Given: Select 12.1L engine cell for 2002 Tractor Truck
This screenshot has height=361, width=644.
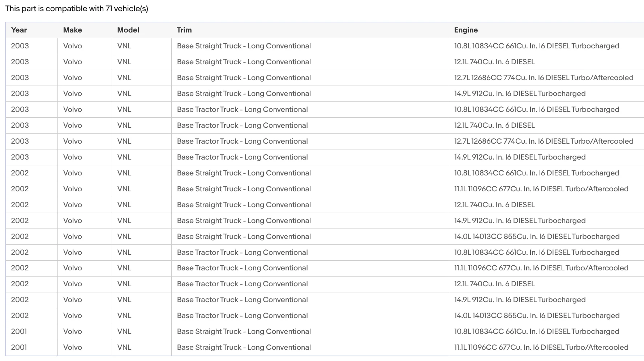Looking at the screenshot, I should tap(546, 284).
